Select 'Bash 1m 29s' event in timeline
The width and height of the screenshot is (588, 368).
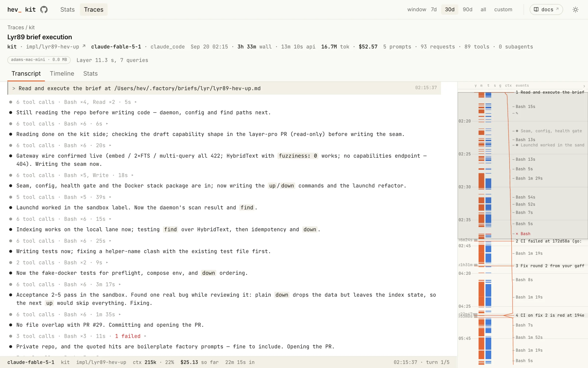(529, 178)
